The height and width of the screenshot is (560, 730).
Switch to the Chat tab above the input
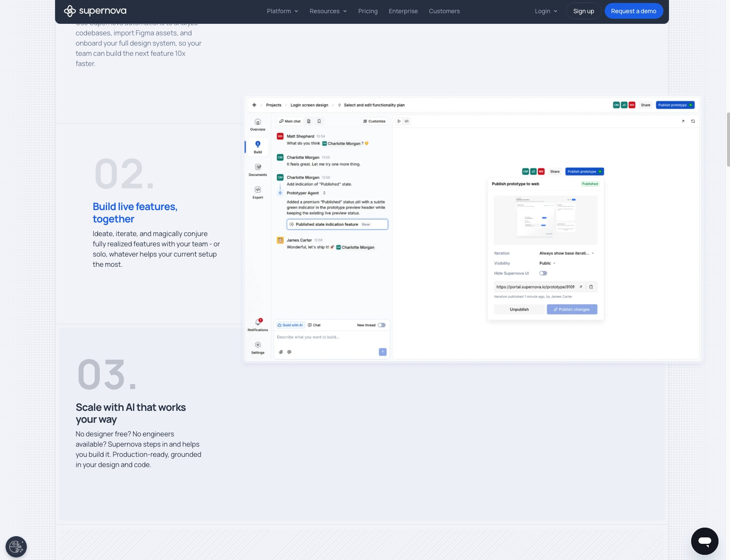[314, 325]
